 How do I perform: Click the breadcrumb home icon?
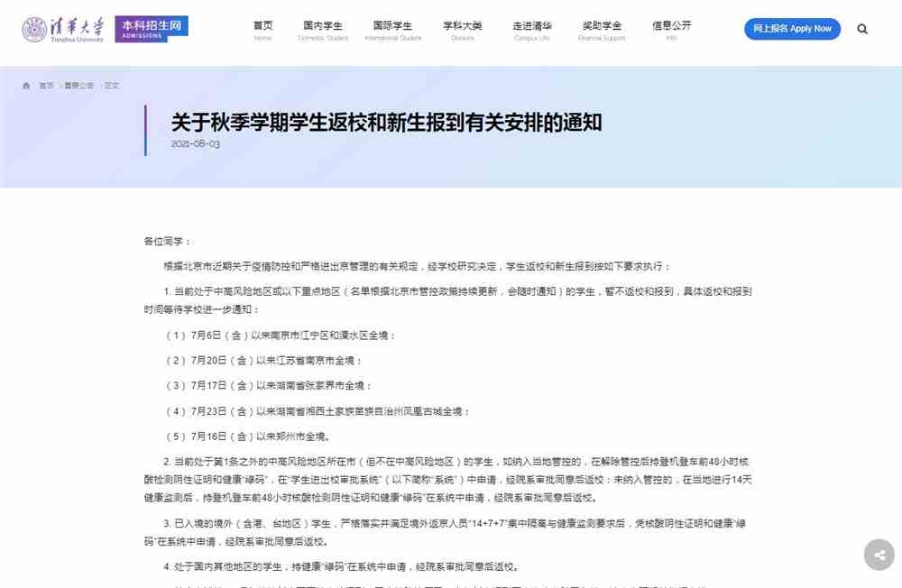(x=26, y=86)
